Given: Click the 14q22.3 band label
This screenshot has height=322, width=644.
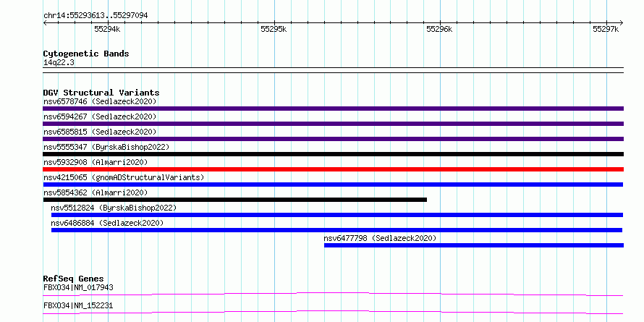Looking at the screenshot, I should [59, 63].
